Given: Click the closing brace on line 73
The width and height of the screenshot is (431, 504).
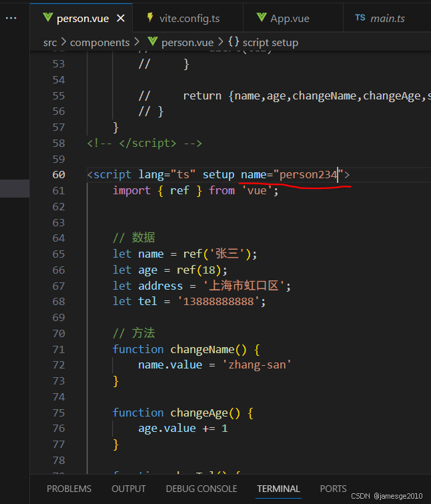Looking at the screenshot, I should [x=115, y=382].
